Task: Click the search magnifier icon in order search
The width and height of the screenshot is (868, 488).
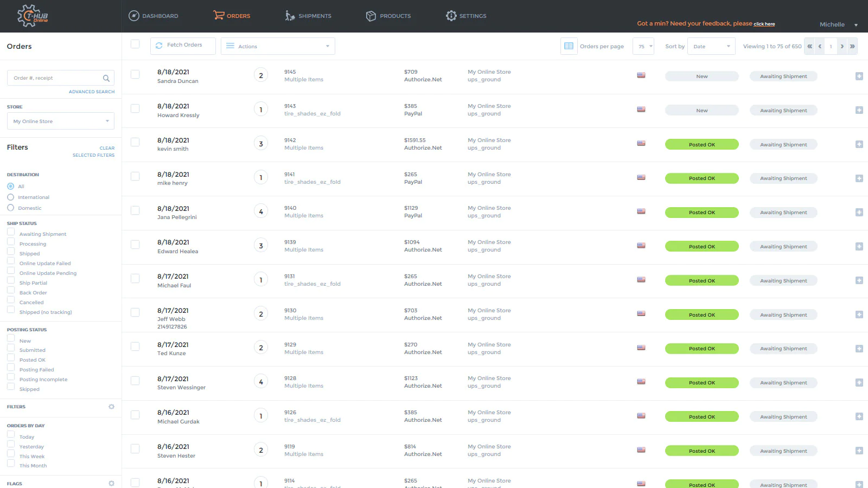Action: click(x=106, y=78)
